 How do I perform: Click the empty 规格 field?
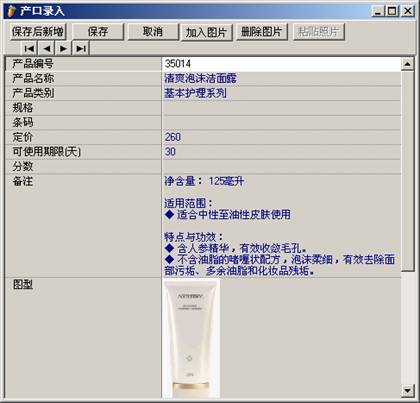(x=281, y=108)
